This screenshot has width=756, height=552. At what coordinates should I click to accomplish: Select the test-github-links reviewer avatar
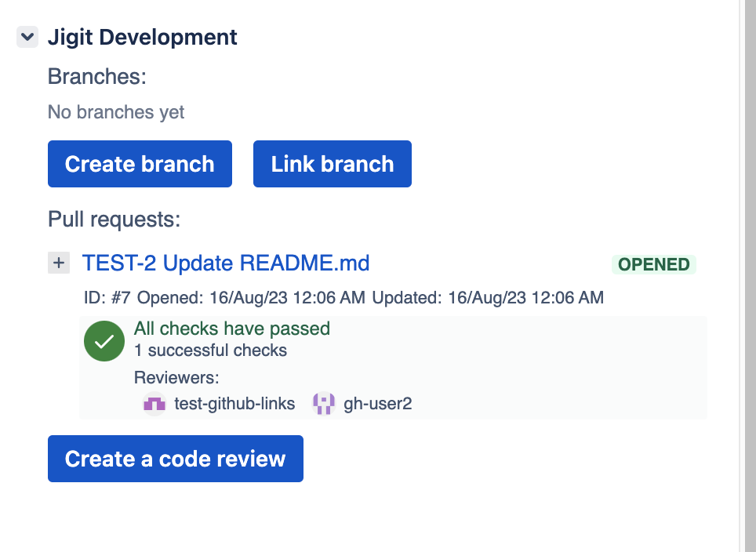click(154, 404)
